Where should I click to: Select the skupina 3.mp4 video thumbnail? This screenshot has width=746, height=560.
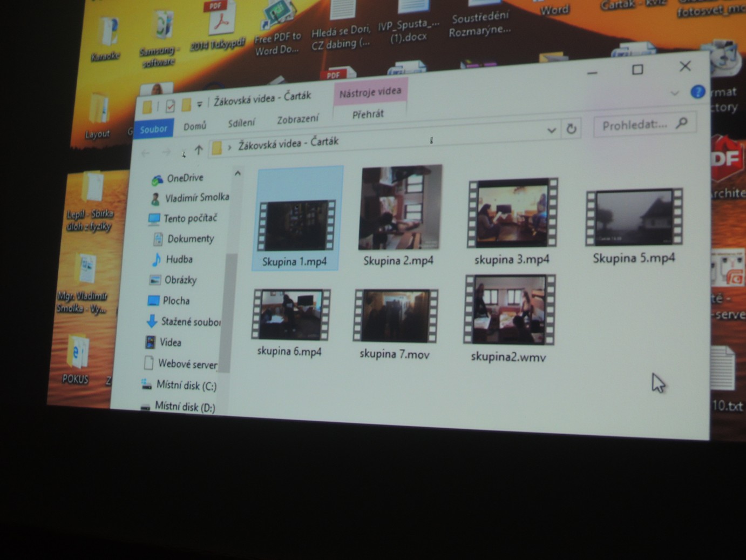(x=512, y=214)
